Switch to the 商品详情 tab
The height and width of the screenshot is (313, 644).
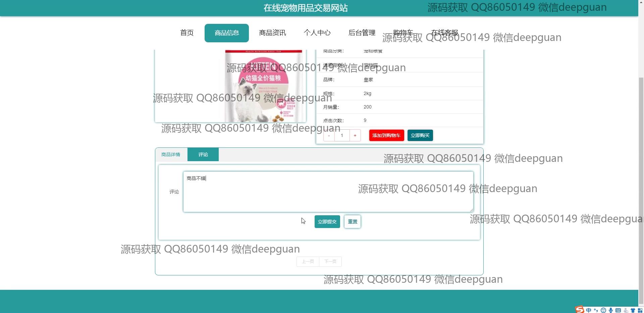171,154
